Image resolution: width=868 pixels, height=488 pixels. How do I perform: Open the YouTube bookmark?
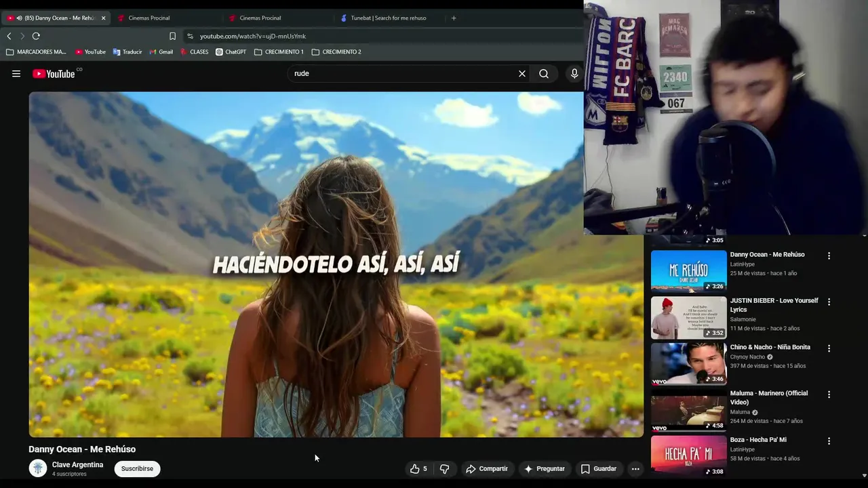click(90, 52)
